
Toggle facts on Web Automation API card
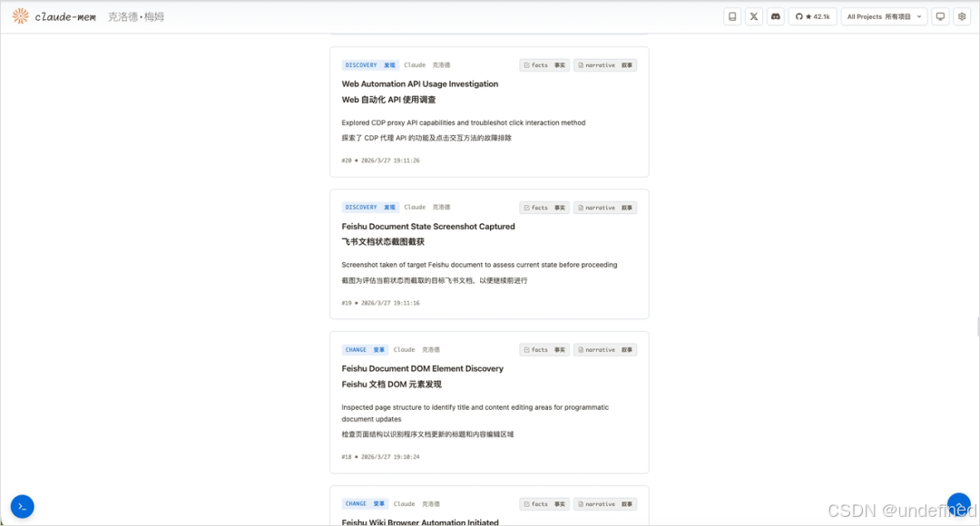click(x=544, y=65)
